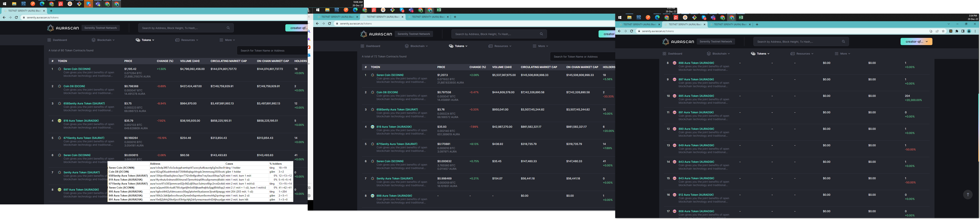The width and height of the screenshot is (980, 219).
Task: Open the extensions puzzle icon in the right window
Action: tap(957, 31)
